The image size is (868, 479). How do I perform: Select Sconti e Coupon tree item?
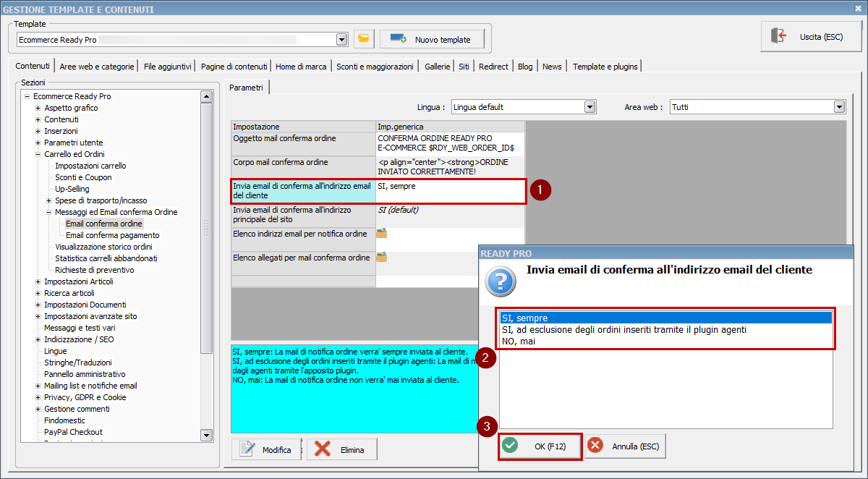coord(83,177)
